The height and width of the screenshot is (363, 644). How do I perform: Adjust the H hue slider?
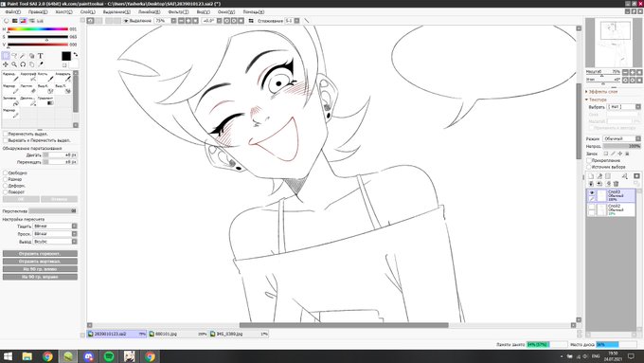click(x=38, y=29)
